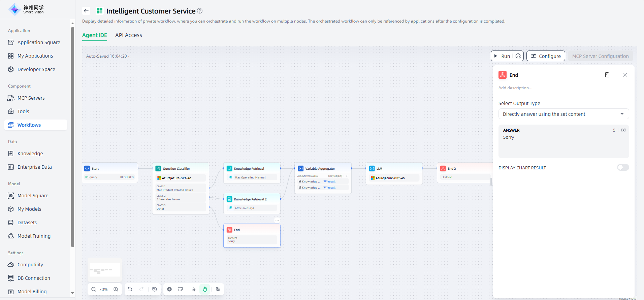Viewport: 644px width, 300px height.
Task: Click the zoom out magnifier icon
Action: (x=94, y=289)
